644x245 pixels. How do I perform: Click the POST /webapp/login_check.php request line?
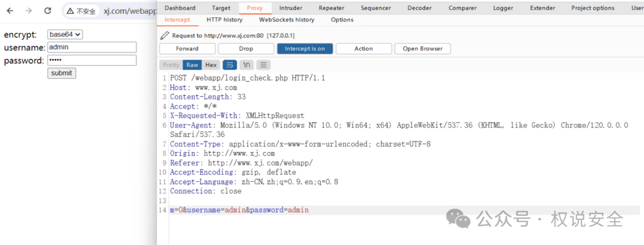click(x=247, y=78)
